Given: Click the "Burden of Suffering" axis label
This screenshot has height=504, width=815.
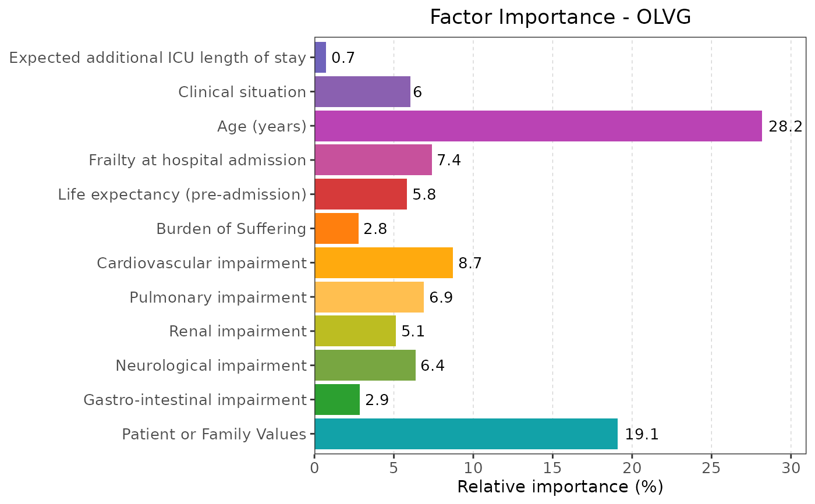Looking at the screenshot, I should 231,229.
